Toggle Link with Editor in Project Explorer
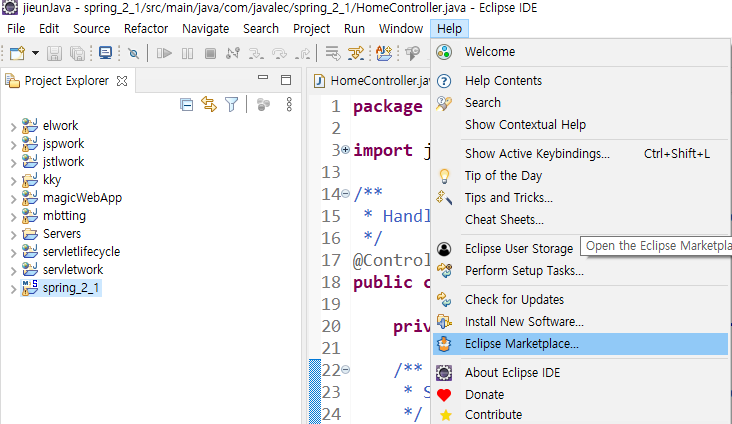This screenshot has width=732, height=424. (209, 104)
